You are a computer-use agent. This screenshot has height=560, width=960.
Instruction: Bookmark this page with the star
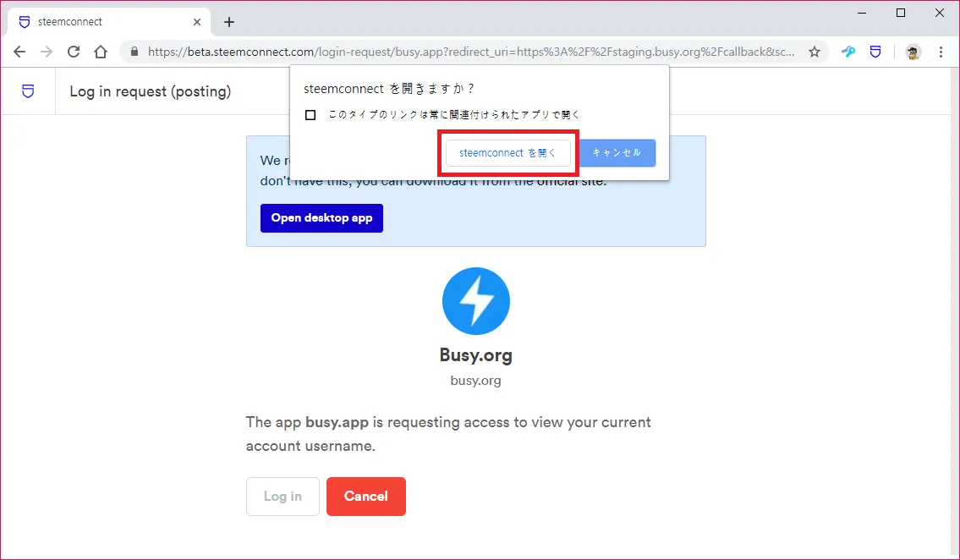[815, 52]
